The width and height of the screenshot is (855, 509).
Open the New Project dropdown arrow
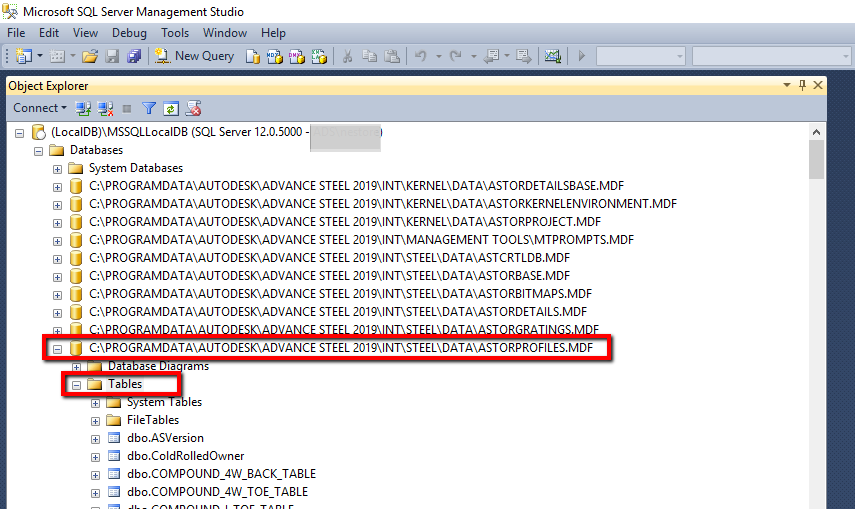40,56
